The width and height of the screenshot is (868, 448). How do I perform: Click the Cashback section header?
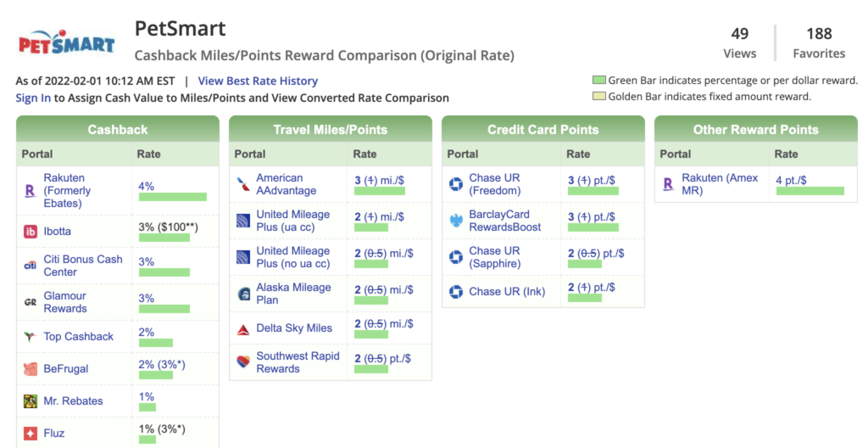(118, 130)
